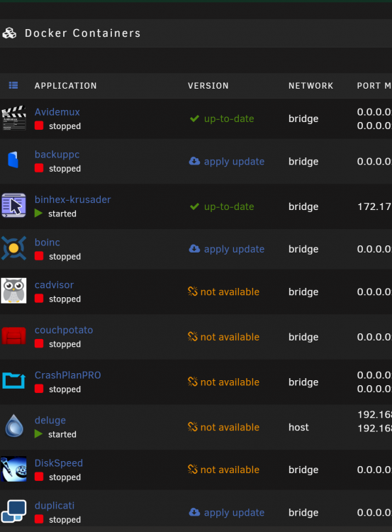Click the stopped status text for CrashPlanPRO

pos(65,389)
